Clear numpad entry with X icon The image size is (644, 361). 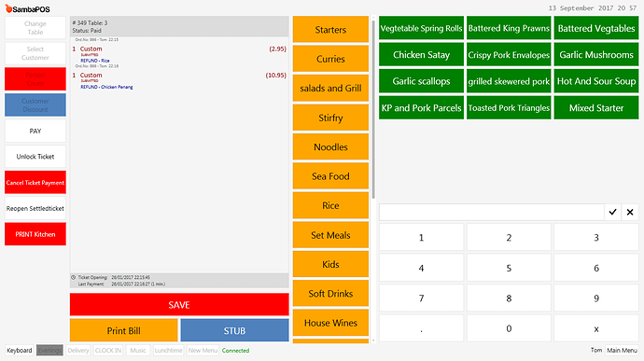click(630, 213)
